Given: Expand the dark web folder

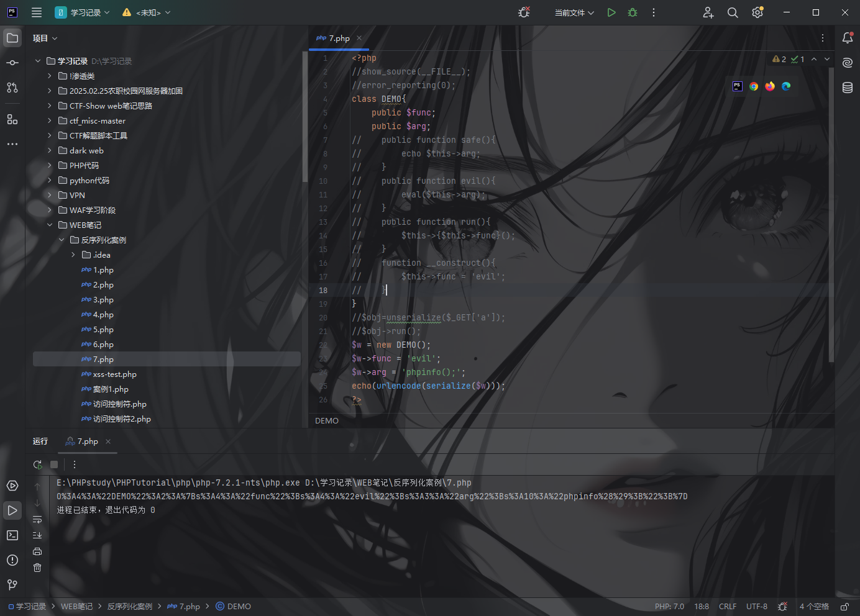Looking at the screenshot, I should click(x=50, y=150).
